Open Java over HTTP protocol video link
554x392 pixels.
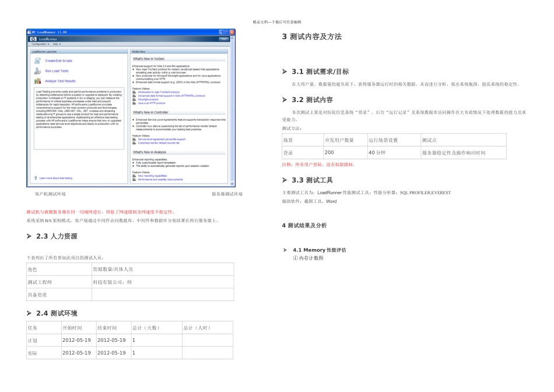[152, 103]
